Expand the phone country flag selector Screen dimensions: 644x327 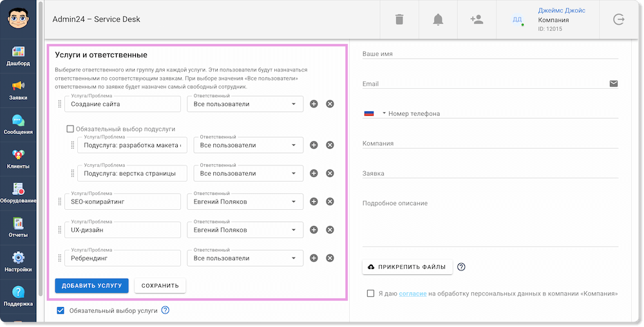click(375, 113)
